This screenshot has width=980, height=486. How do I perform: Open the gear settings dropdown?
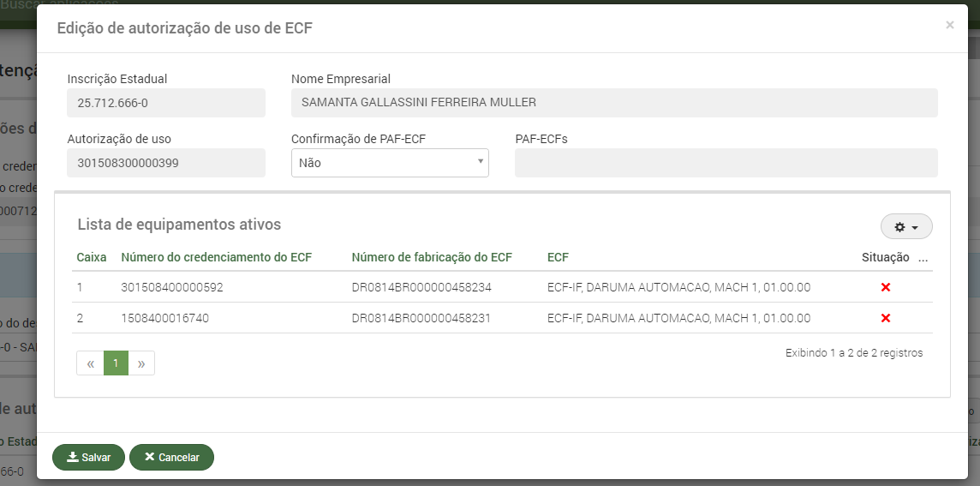coord(905,227)
